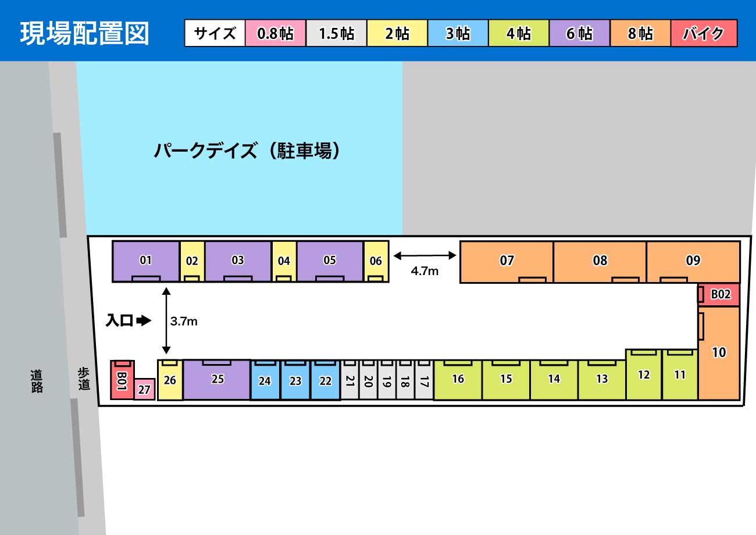The width and height of the screenshot is (756, 535).
Task: Click the 現場配置図 title text
Action: tap(85, 33)
